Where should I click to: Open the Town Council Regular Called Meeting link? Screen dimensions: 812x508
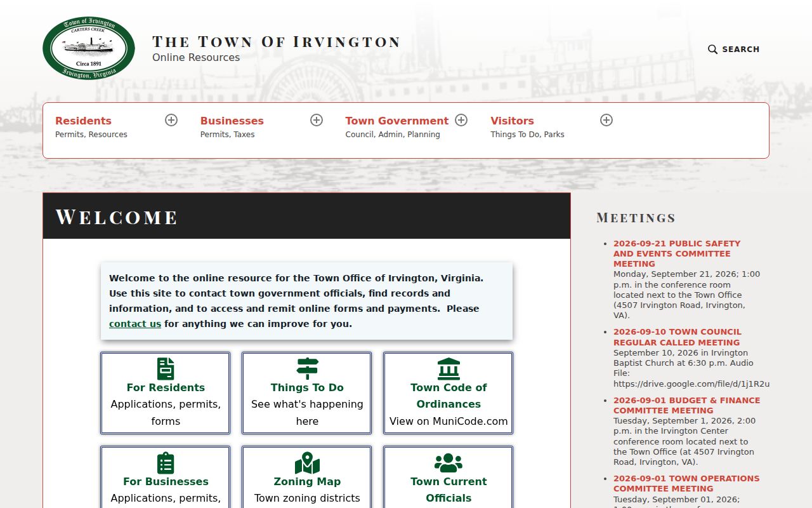pyautogui.click(x=677, y=337)
